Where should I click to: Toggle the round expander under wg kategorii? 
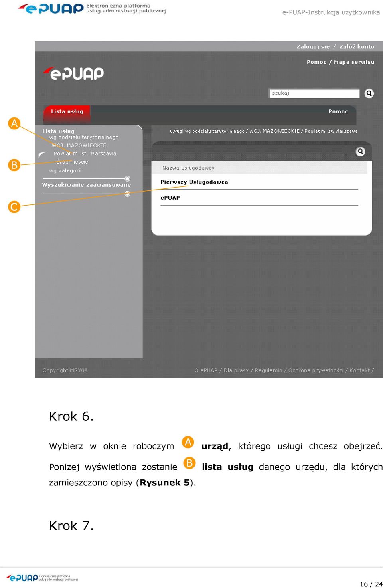pyautogui.click(x=128, y=178)
